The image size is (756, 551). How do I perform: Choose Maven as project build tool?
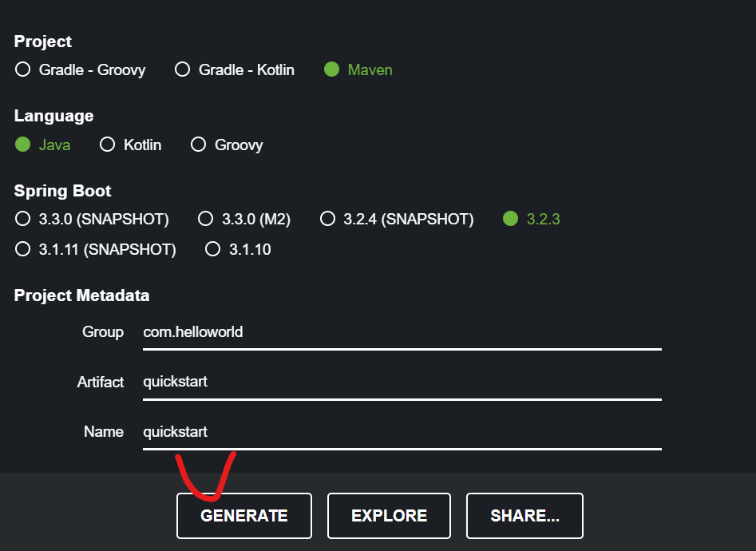pos(358,70)
